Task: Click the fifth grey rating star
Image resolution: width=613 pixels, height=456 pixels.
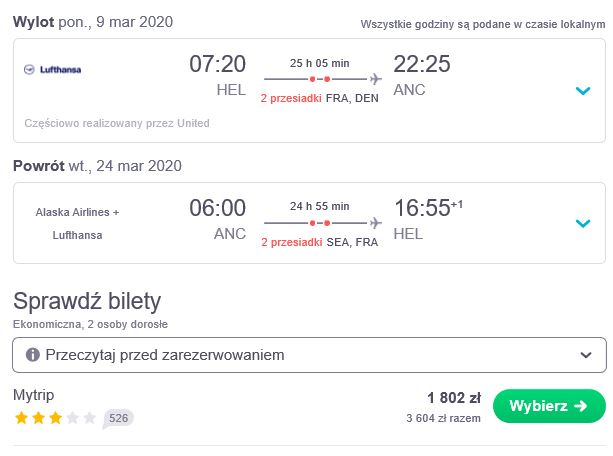Action: [90, 418]
